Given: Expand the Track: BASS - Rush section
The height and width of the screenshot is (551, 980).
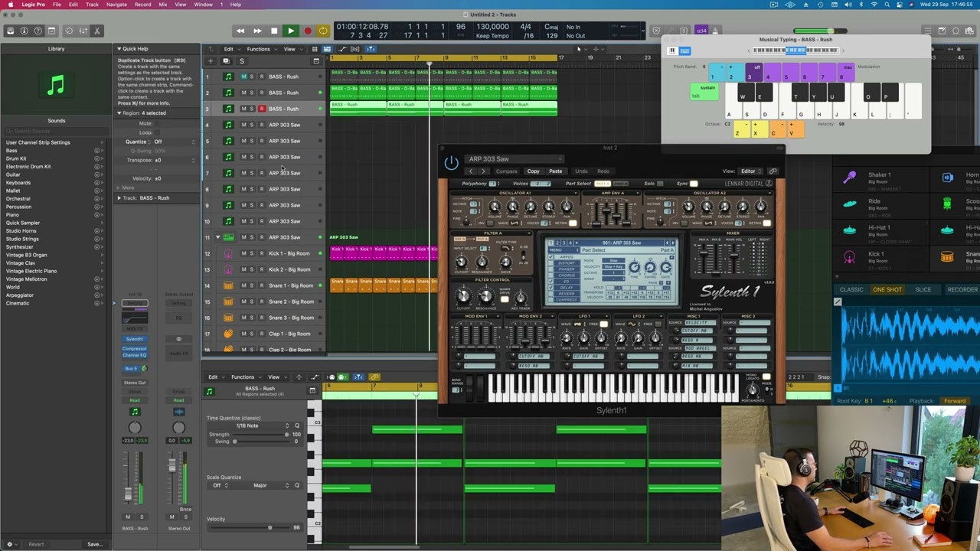Looking at the screenshot, I should click(x=119, y=198).
